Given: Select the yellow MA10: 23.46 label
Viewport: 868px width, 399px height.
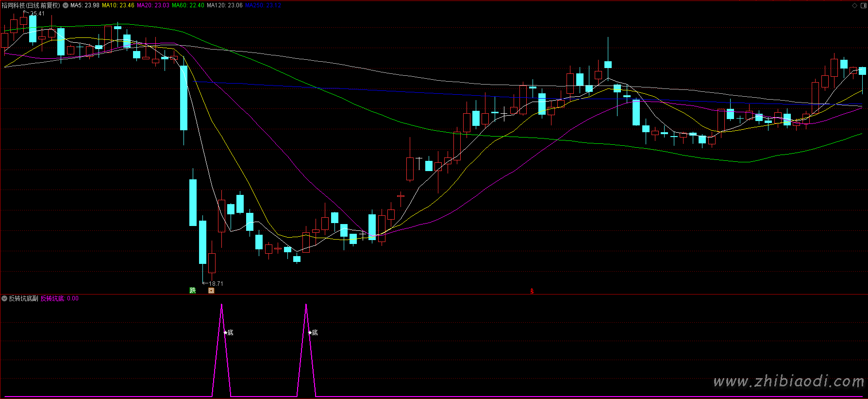Looking at the screenshot, I should [x=118, y=5].
